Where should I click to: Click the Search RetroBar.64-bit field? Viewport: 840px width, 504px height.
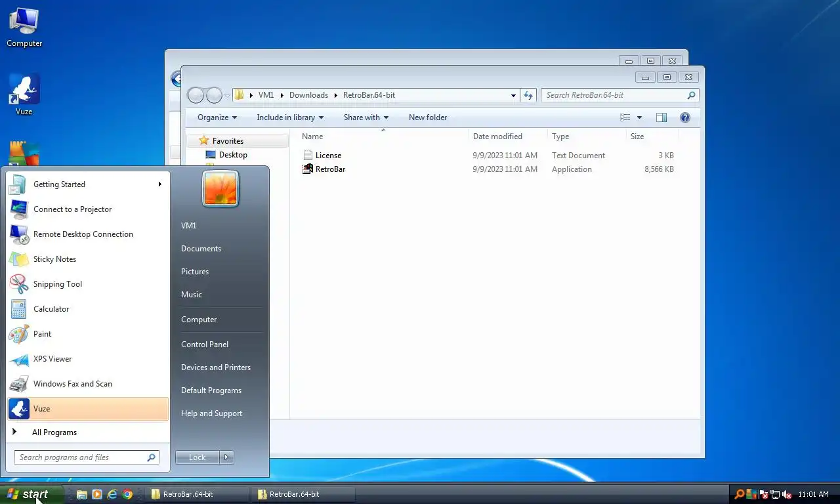pos(619,95)
